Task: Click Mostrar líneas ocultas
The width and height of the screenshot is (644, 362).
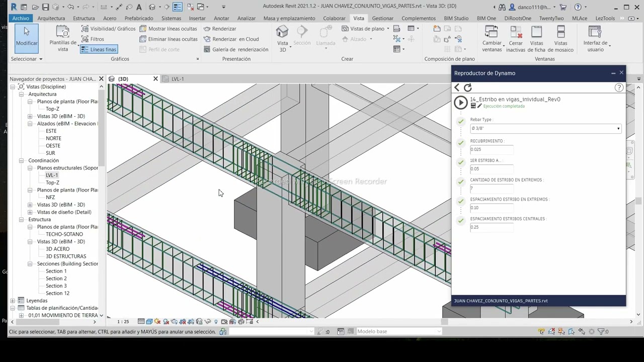Action: [x=168, y=29]
